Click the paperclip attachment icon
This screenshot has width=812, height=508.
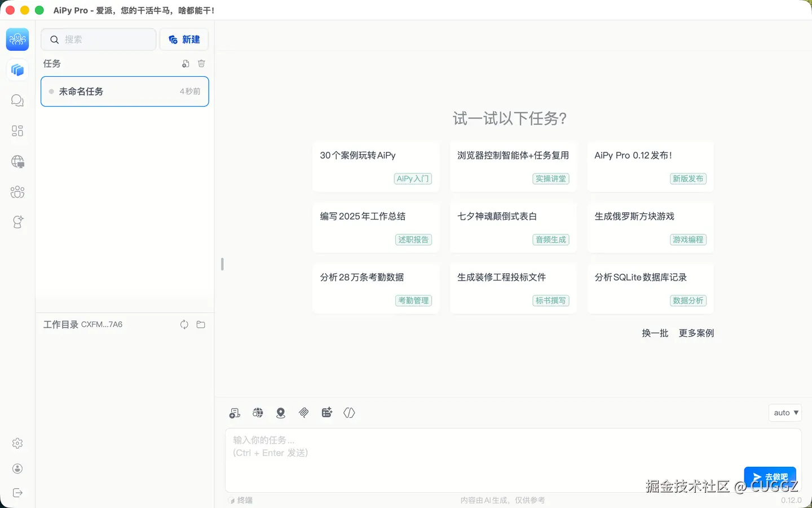point(304,413)
